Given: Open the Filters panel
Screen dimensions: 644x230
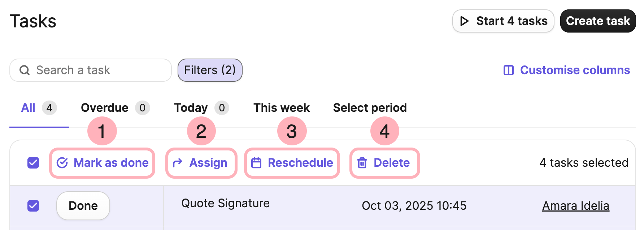Looking at the screenshot, I should [x=210, y=70].
